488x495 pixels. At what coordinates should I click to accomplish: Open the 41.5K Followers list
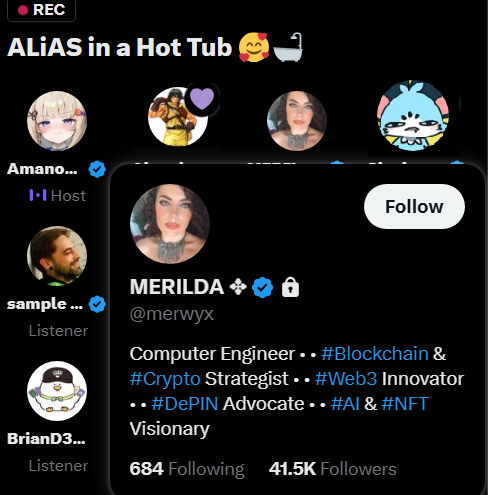coord(332,469)
